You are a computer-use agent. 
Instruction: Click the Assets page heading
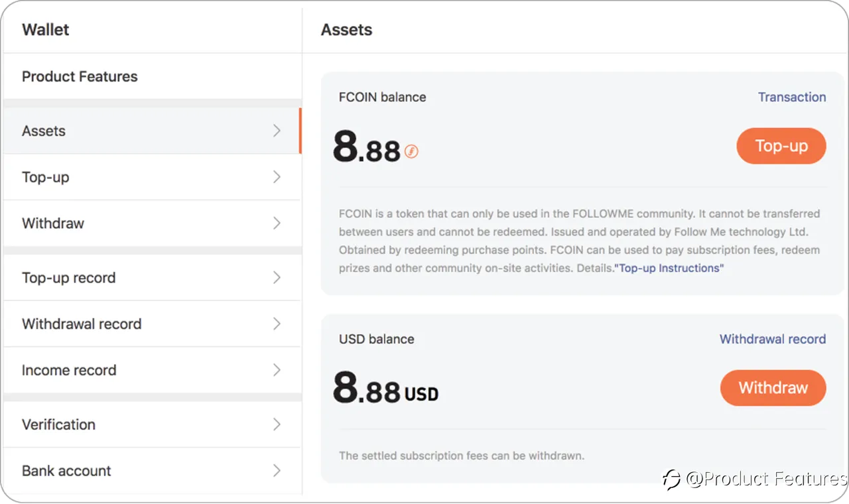pos(347,30)
